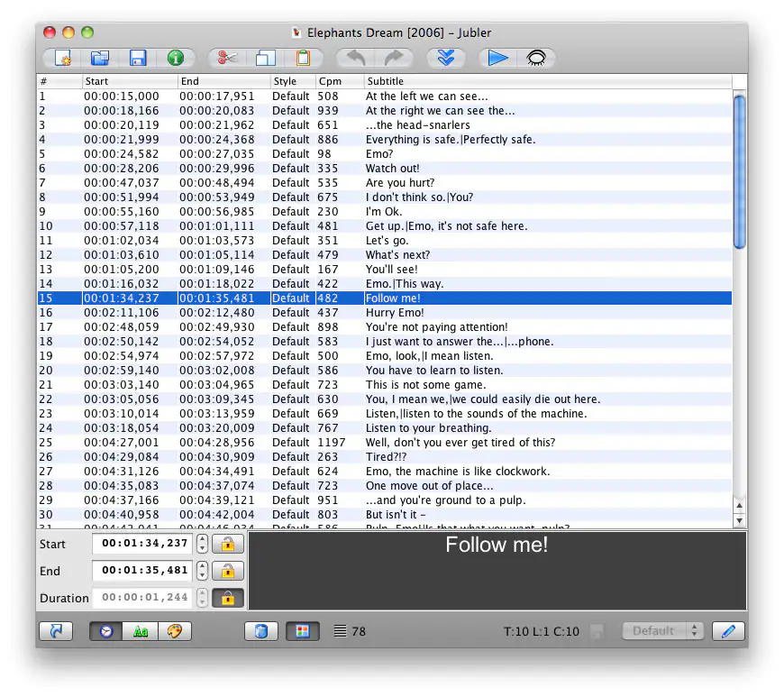
Task: Click the blue curved arrow button at bottom-left
Action: coord(56,631)
